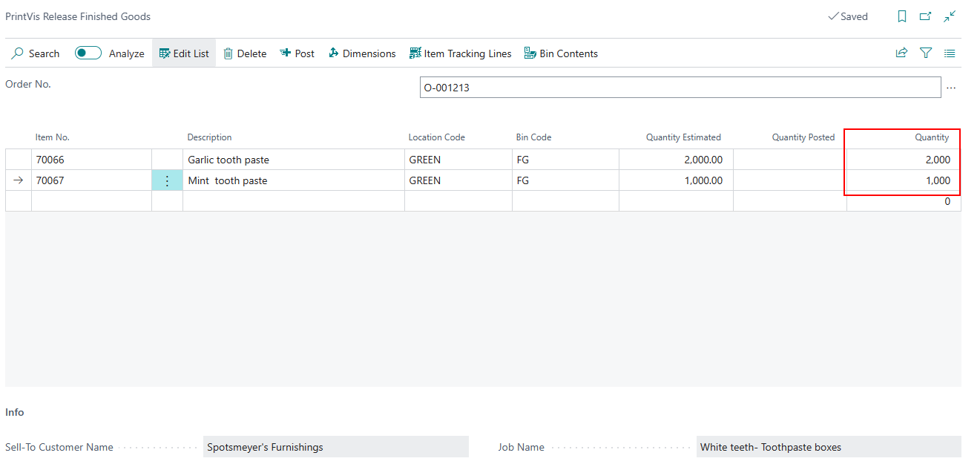This screenshot has width=980, height=467.
Task: Toggle the Analyze mode switch
Action: pyautogui.click(x=88, y=53)
